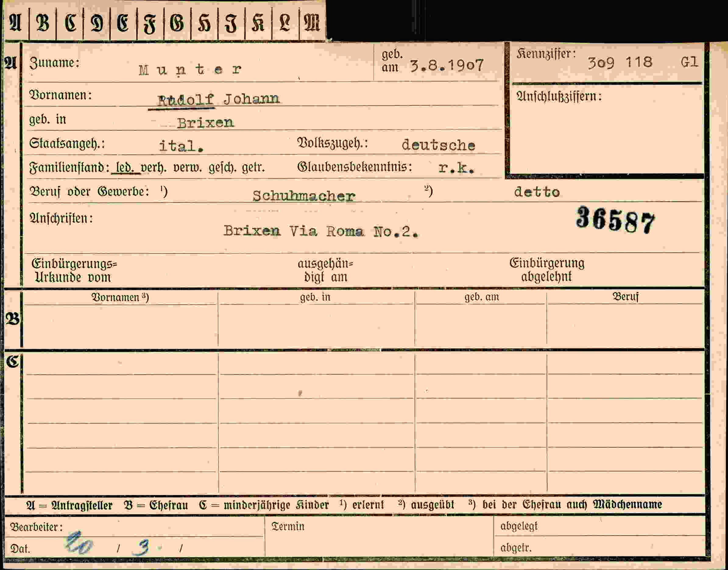Select the letter D index tab at top
Screen dimensions: 728x570
(97, 23)
